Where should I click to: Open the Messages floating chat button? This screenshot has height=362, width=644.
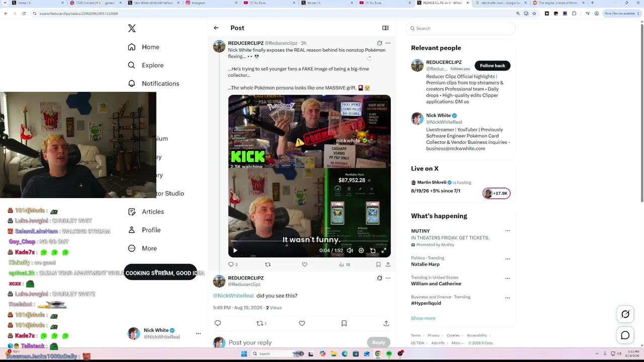(x=625, y=335)
